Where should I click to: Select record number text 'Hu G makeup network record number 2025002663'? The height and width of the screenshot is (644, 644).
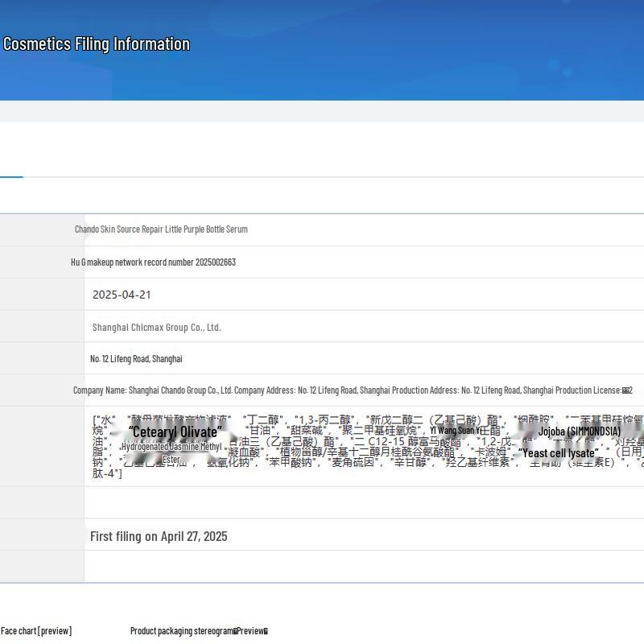(x=153, y=262)
